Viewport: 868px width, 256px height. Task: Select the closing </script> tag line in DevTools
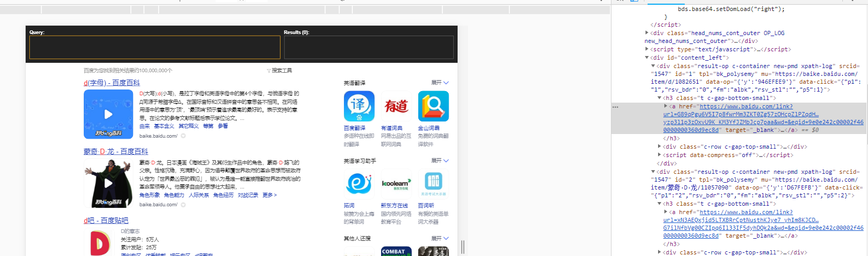tap(665, 25)
